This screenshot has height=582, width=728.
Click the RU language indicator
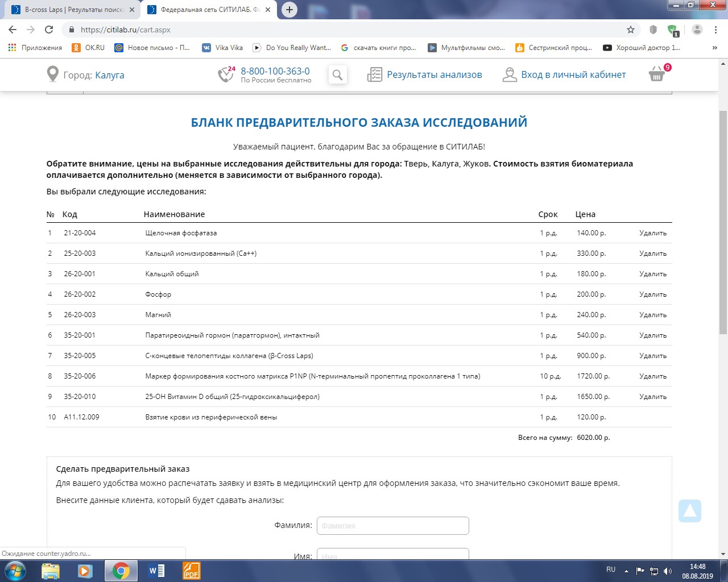(x=611, y=569)
